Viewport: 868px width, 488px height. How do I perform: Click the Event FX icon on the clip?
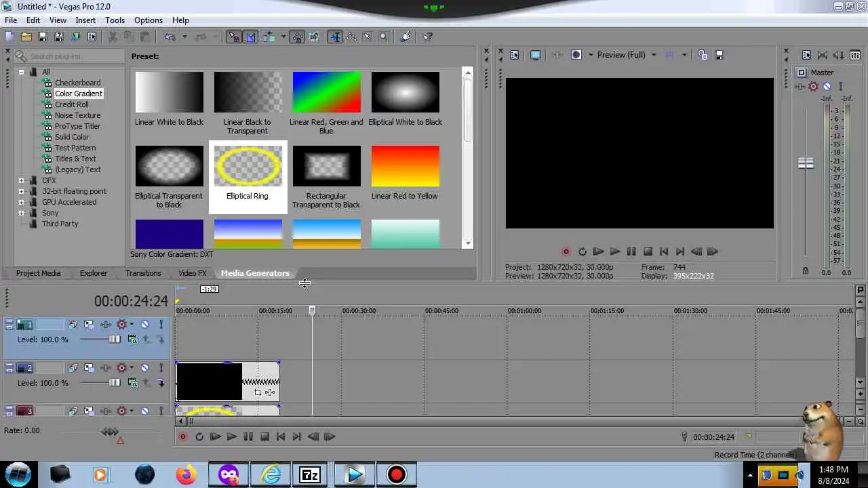point(270,392)
